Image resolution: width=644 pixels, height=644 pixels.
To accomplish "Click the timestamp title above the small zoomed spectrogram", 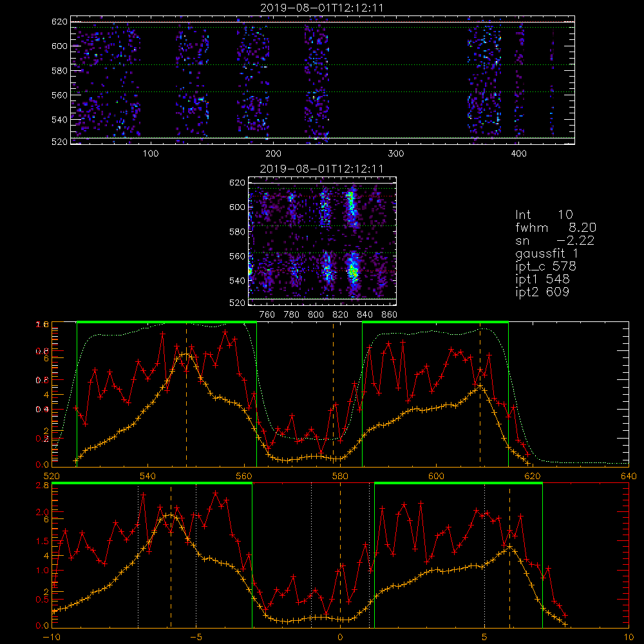I will [x=322, y=169].
